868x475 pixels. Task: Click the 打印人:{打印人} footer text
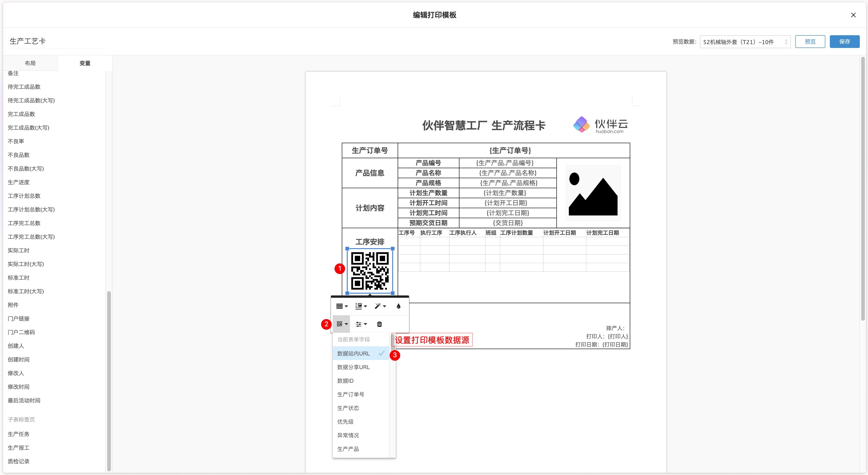[607, 336]
